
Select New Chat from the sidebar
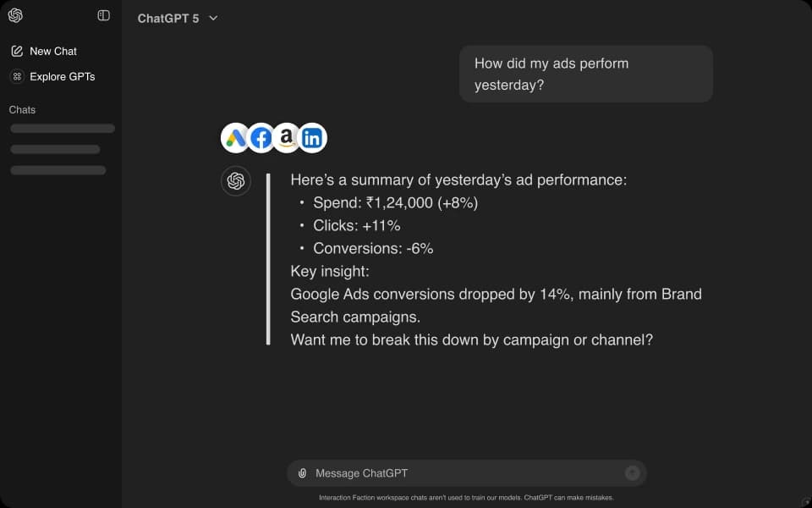[54, 51]
